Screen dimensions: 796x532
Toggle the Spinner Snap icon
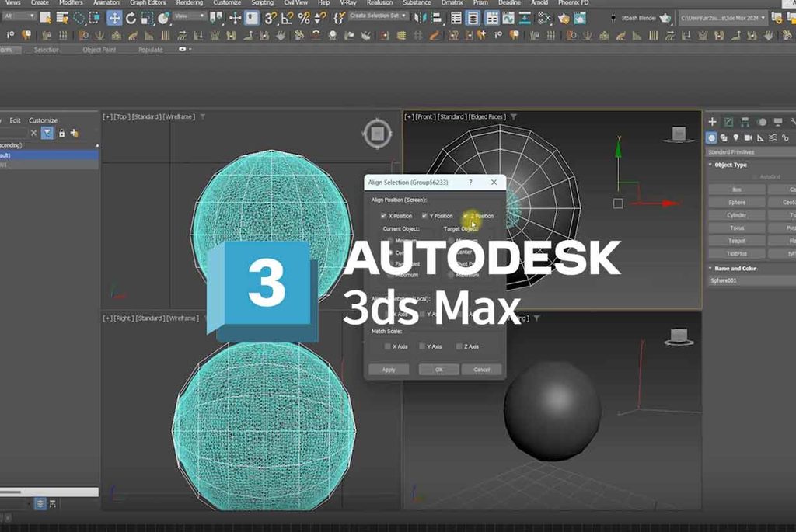pos(320,19)
